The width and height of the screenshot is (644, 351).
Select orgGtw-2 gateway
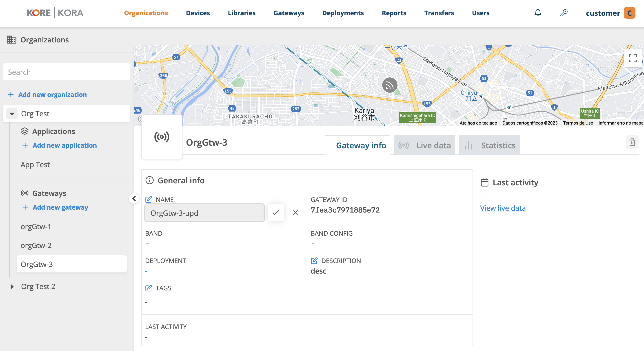(36, 245)
